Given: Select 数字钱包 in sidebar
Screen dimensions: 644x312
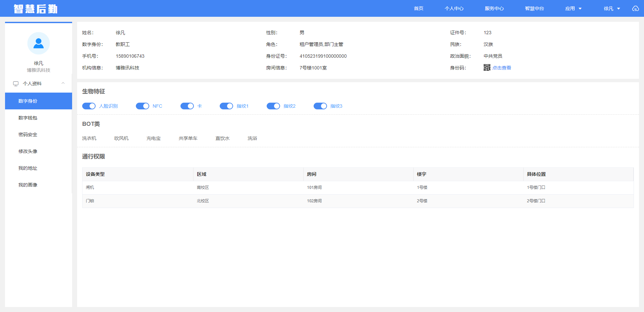Looking at the screenshot, I should (x=39, y=118).
